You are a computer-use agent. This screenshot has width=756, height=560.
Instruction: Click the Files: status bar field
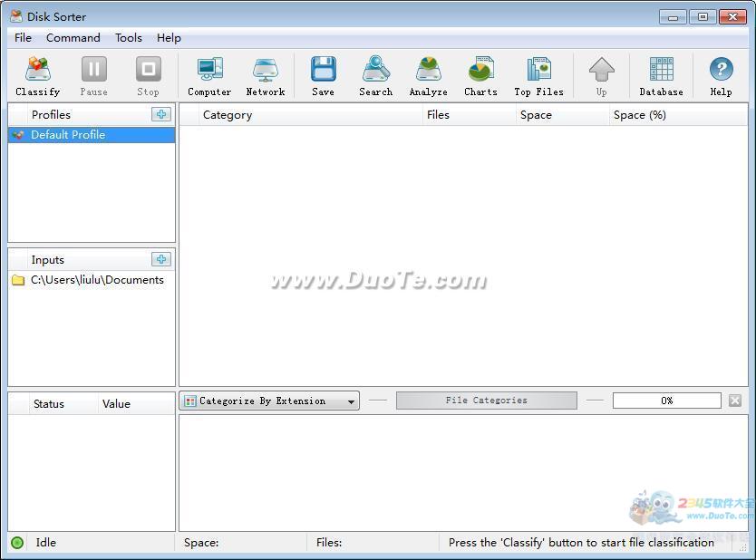pyautogui.click(x=373, y=543)
